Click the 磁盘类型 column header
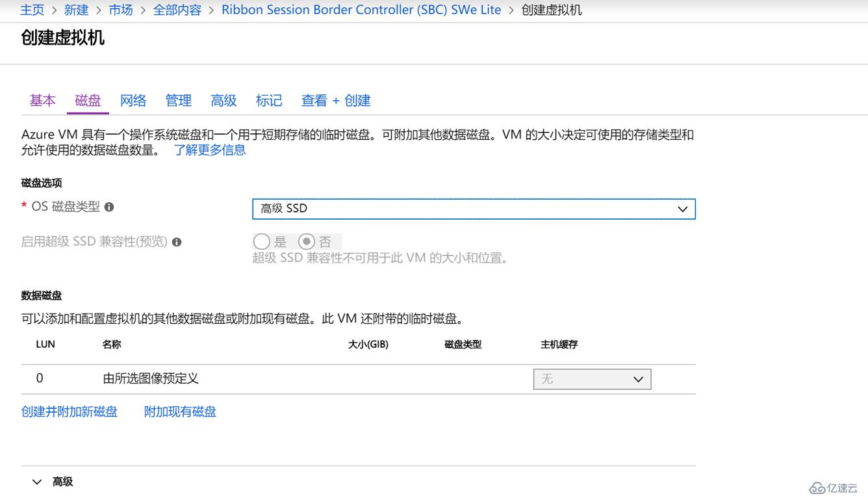Viewport: 868px width, 496px height. click(463, 345)
